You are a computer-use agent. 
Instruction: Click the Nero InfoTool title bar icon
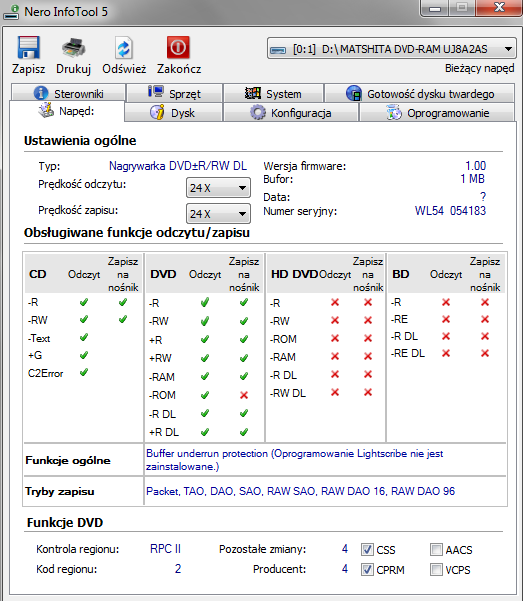[11, 12]
